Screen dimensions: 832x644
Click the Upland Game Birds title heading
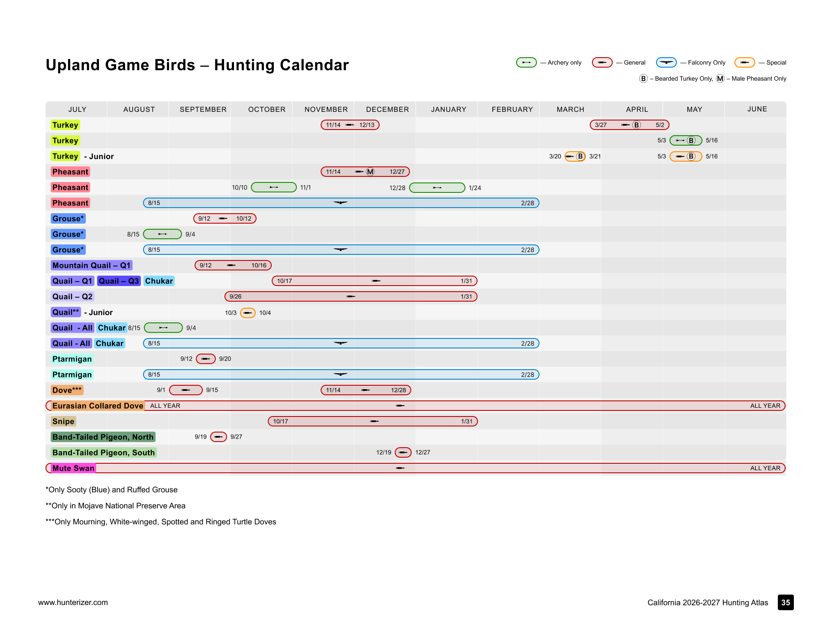(197, 65)
